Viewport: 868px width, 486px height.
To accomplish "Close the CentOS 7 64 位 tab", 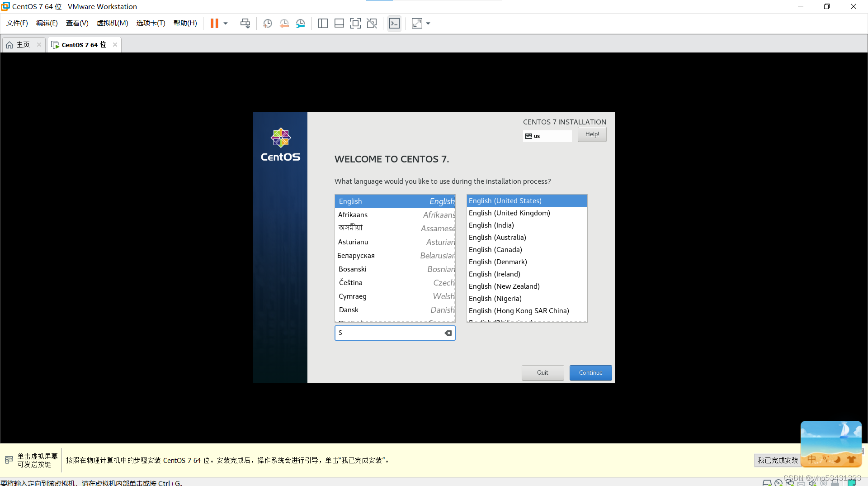I will click(115, 44).
